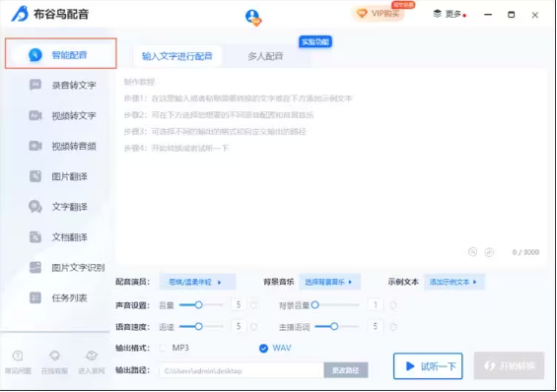Select MP3 output format
Viewport: 557px width, 392px height.
tap(175, 348)
